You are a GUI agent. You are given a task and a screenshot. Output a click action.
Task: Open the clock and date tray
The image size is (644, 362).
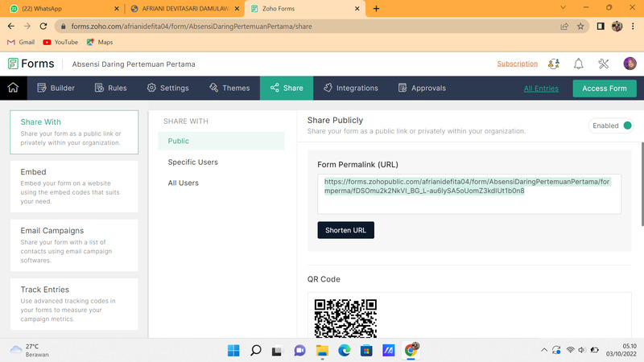pos(621,350)
